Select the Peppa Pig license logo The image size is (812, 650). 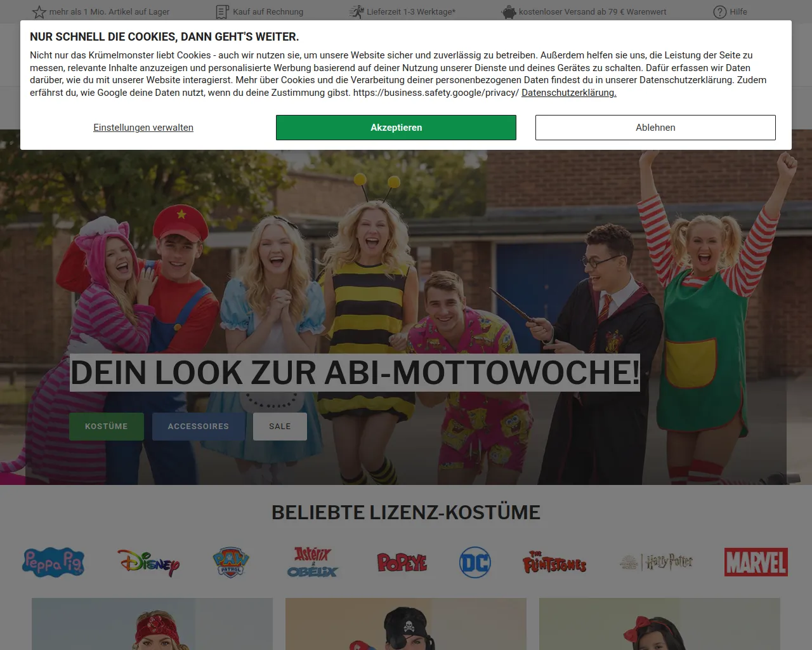click(53, 562)
